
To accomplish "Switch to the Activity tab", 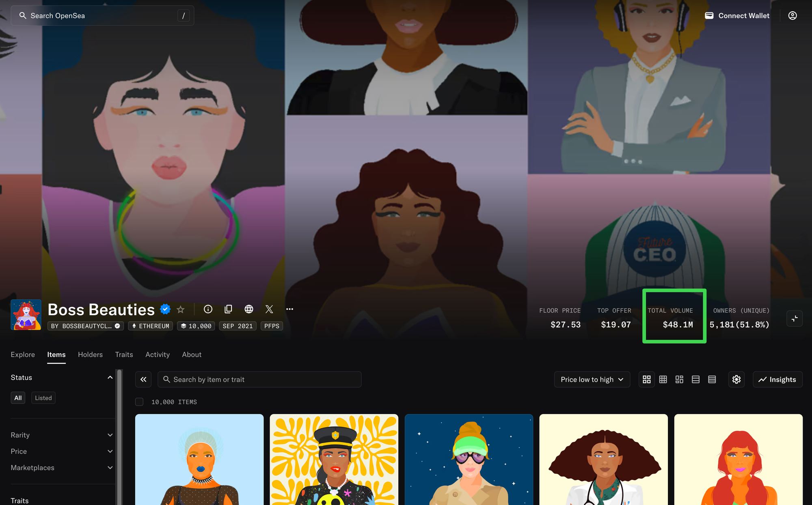I will [x=158, y=355].
